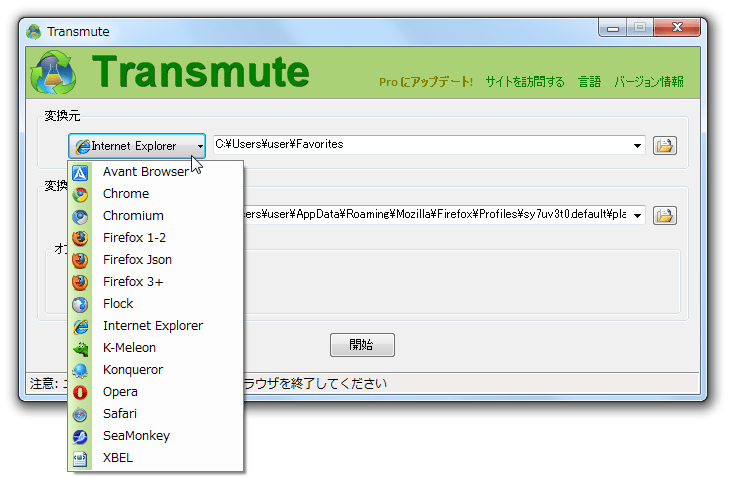Click the red Opera icon

click(80, 392)
